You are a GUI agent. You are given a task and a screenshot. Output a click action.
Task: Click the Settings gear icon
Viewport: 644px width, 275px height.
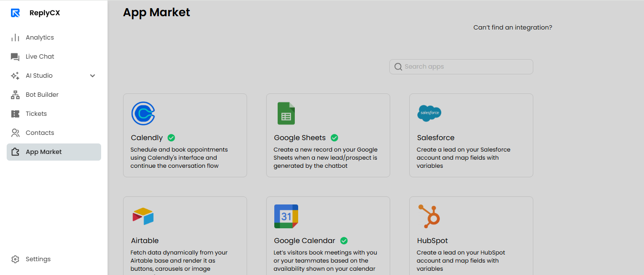(15, 259)
